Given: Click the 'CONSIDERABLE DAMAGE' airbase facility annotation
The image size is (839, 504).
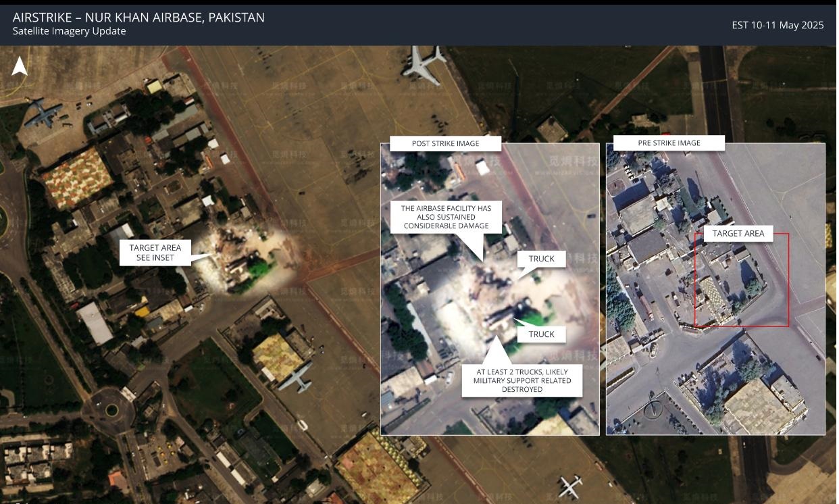Looking at the screenshot, I should pyautogui.click(x=446, y=218).
